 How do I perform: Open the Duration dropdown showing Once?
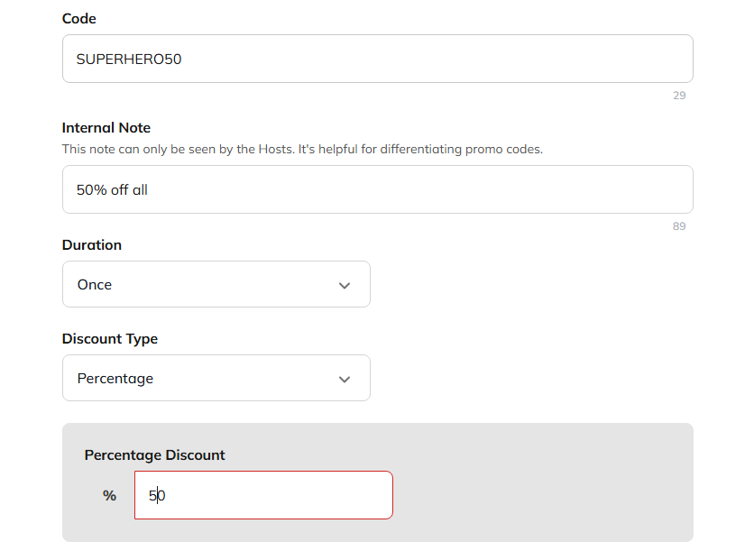tap(216, 284)
